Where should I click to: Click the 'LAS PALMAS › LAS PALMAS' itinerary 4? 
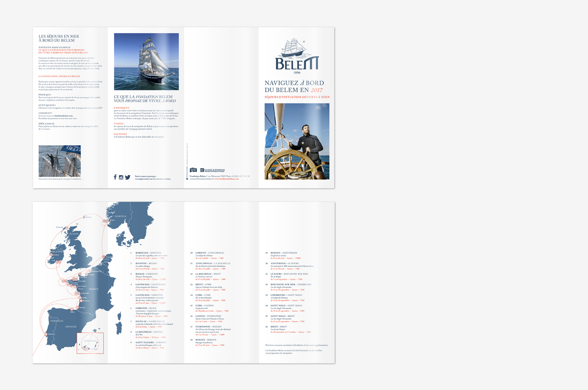click(151, 285)
